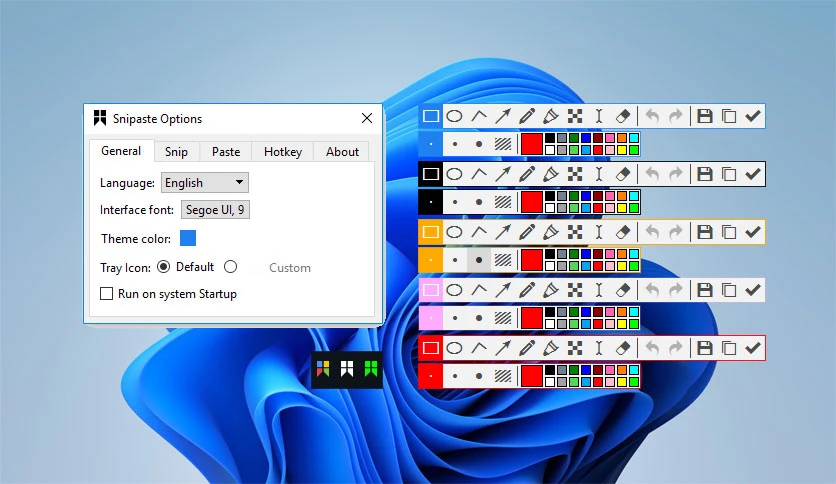Screen dimensions: 836x484
Task: Click the green Snipaste tray icon
Action: point(371,368)
